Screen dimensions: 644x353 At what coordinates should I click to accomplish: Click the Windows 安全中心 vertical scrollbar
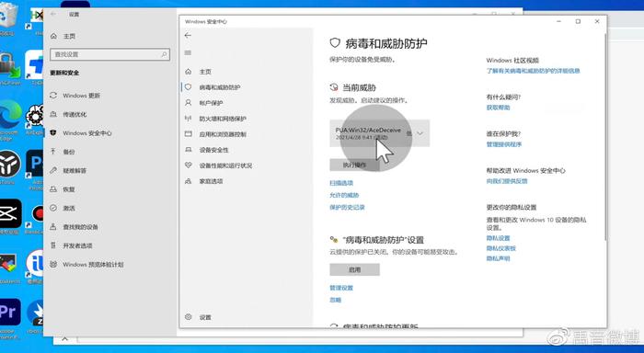tap(605, 138)
